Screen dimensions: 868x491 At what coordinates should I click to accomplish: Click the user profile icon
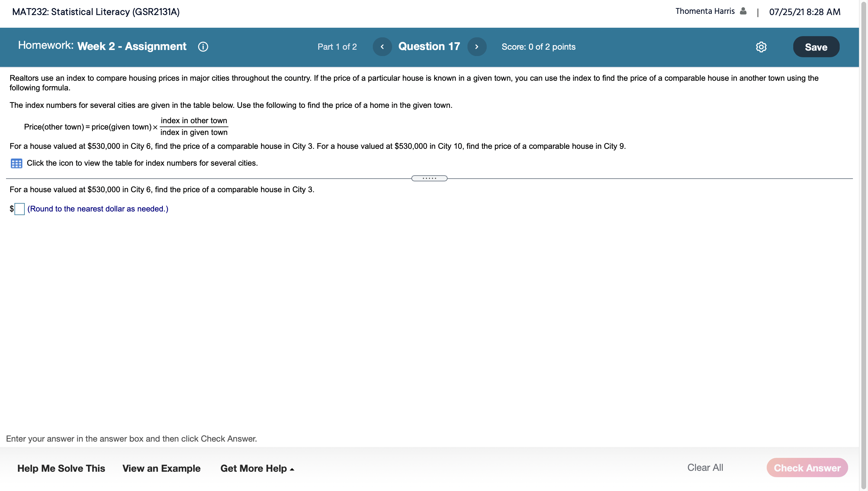pyautogui.click(x=743, y=11)
